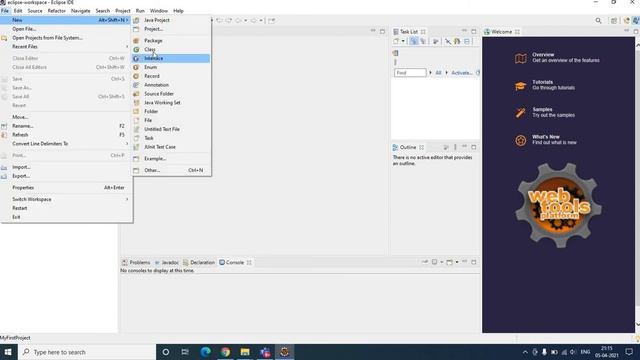Image resolution: width=640 pixels, height=360 pixels.
Task: Switch to the Javadoc tab
Action: 166,262
